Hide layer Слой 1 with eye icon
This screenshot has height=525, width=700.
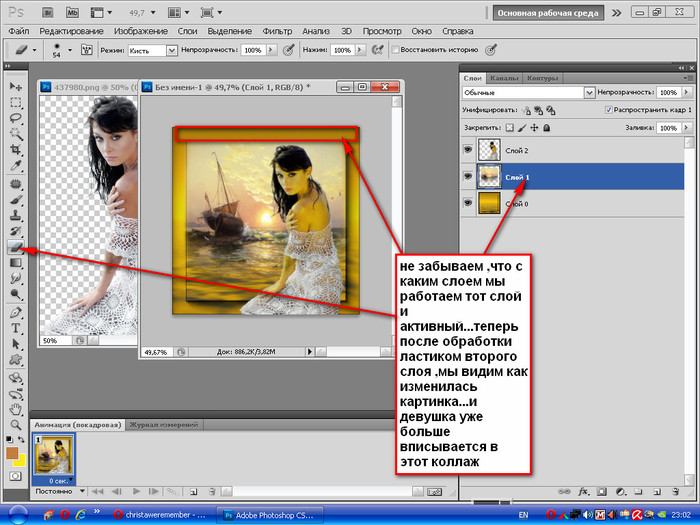pyautogui.click(x=467, y=176)
